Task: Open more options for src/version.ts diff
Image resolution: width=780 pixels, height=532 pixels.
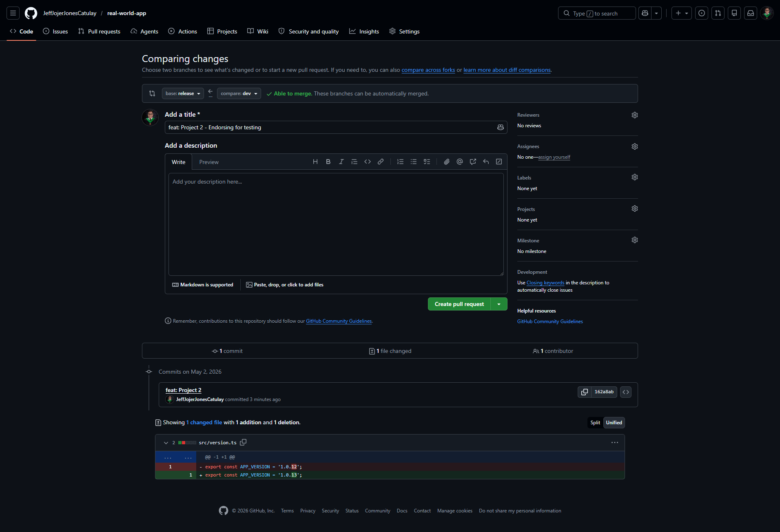Action: (x=615, y=443)
